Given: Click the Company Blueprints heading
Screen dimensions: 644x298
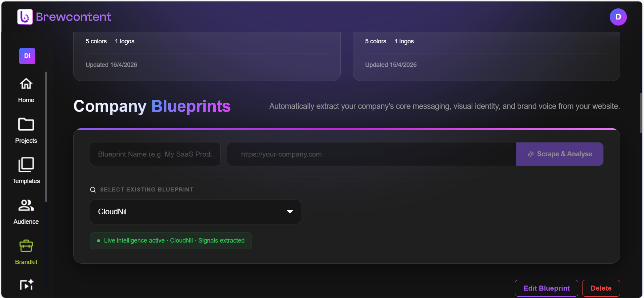Looking at the screenshot, I should point(152,106).
